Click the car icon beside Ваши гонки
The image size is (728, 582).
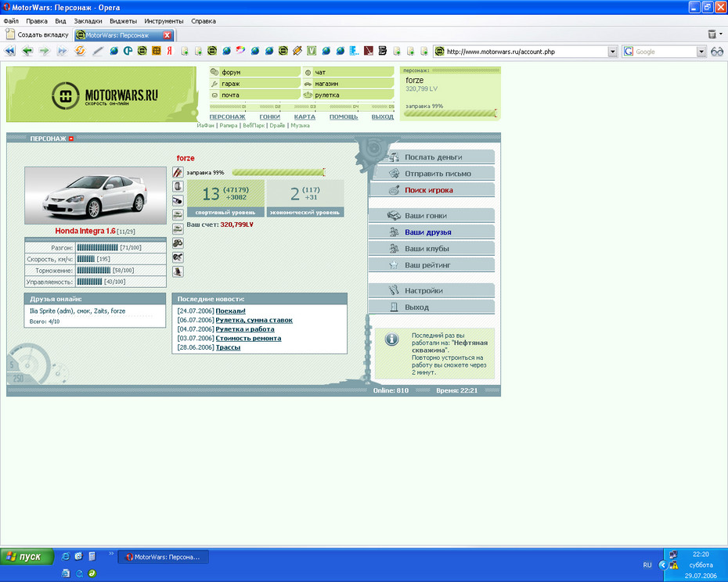tap(395, 215)
